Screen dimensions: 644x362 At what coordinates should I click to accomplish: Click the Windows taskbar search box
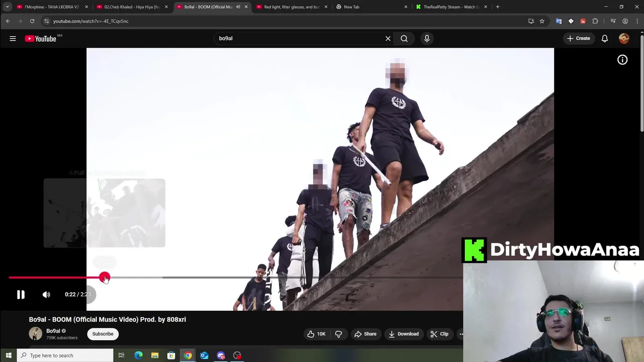coord(65,355)
